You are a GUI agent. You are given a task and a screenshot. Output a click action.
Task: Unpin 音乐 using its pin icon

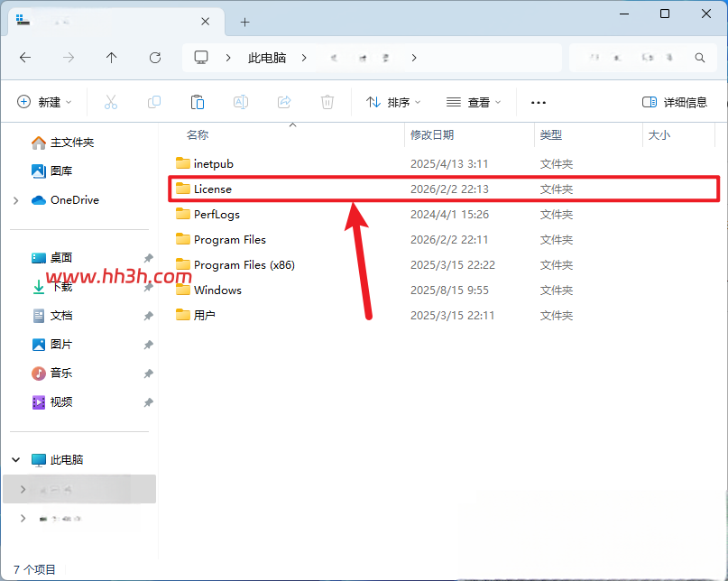click(x=149, y=373)
